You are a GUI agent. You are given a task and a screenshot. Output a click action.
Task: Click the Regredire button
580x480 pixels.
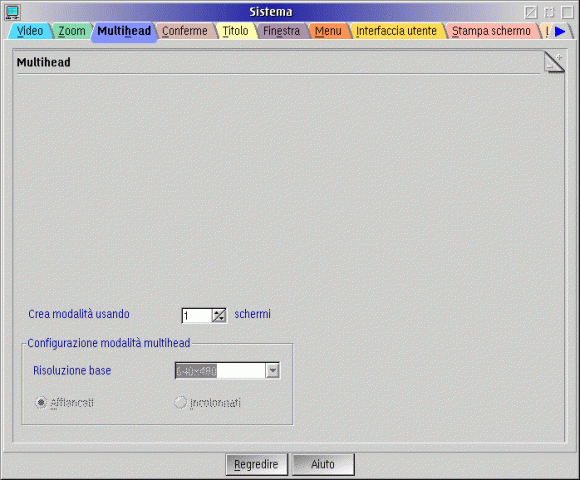[x=256, y=464]
